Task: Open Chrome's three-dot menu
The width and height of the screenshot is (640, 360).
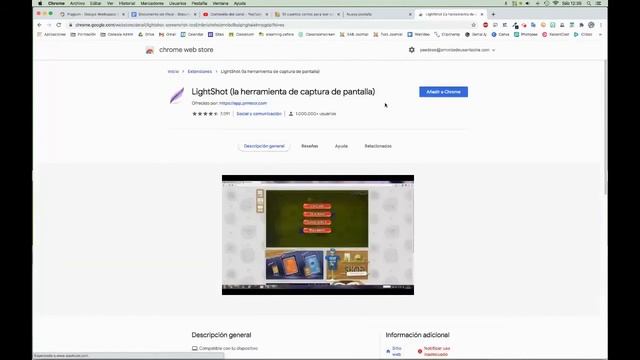Action: (601, 25)
